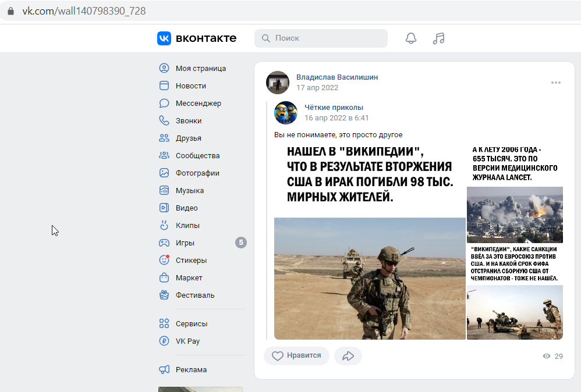The height and width of the screenshot is (392, 581).
Task: Open Владислав Василишин avatar thumbnail
Action: point(278,83)
